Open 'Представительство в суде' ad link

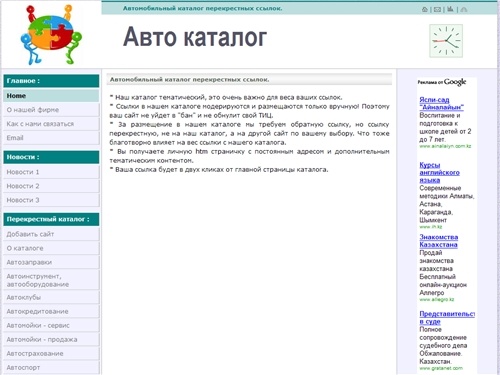pos(447,317)
